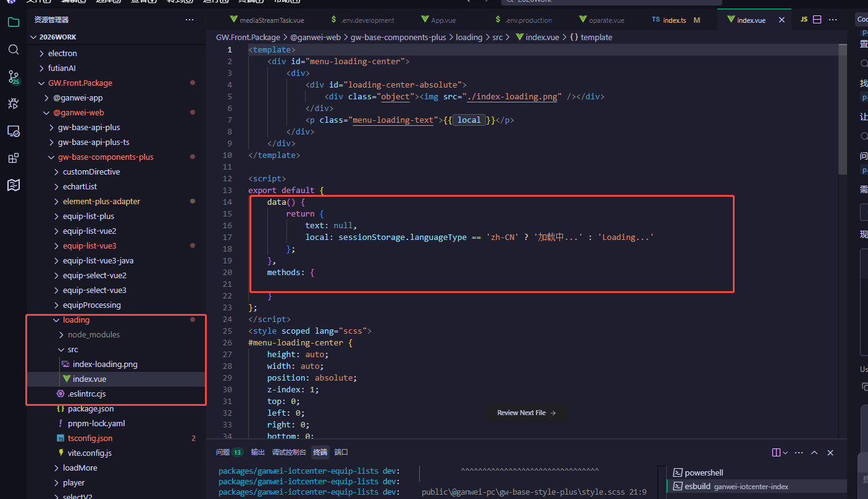Viewport: 868px width, 499px height.
Task: Open the Search view in the activity bar
Action: 14,49
